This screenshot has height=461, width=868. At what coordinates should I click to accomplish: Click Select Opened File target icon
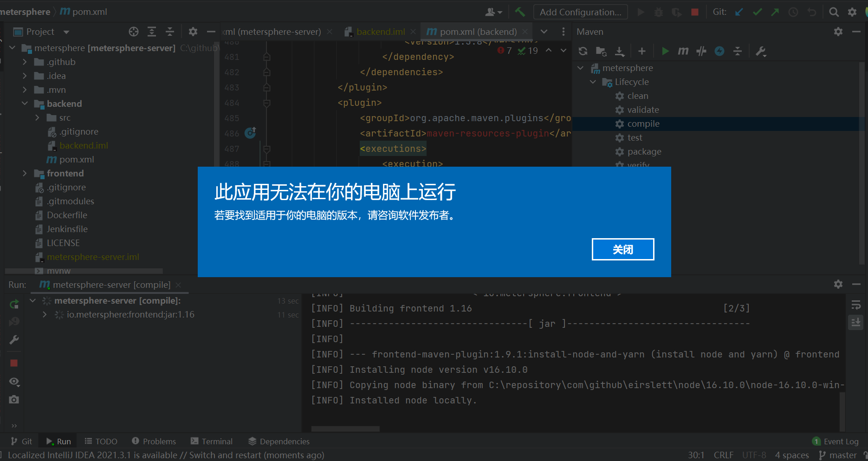134,32
